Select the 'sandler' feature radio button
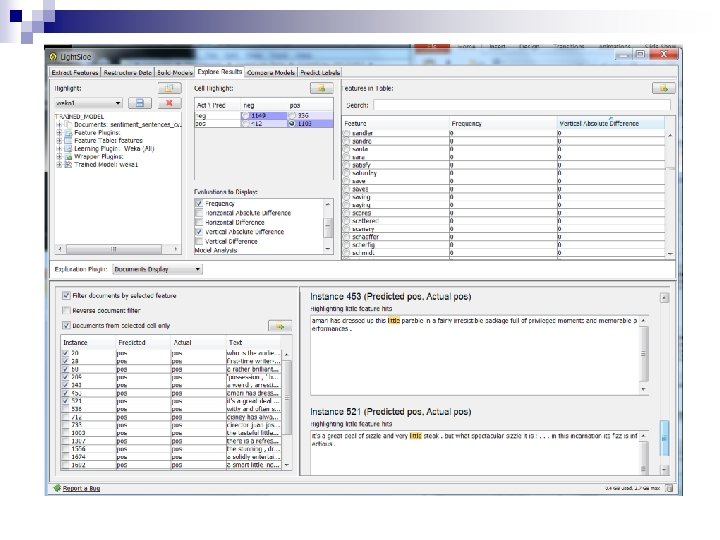 pos(347,133)
